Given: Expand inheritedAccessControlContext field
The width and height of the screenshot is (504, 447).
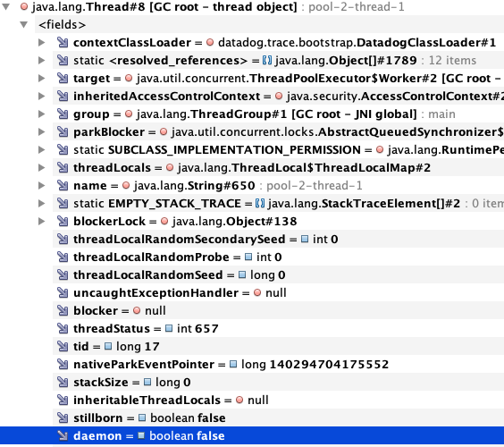Looking at the screenshot, I should 41,97.
